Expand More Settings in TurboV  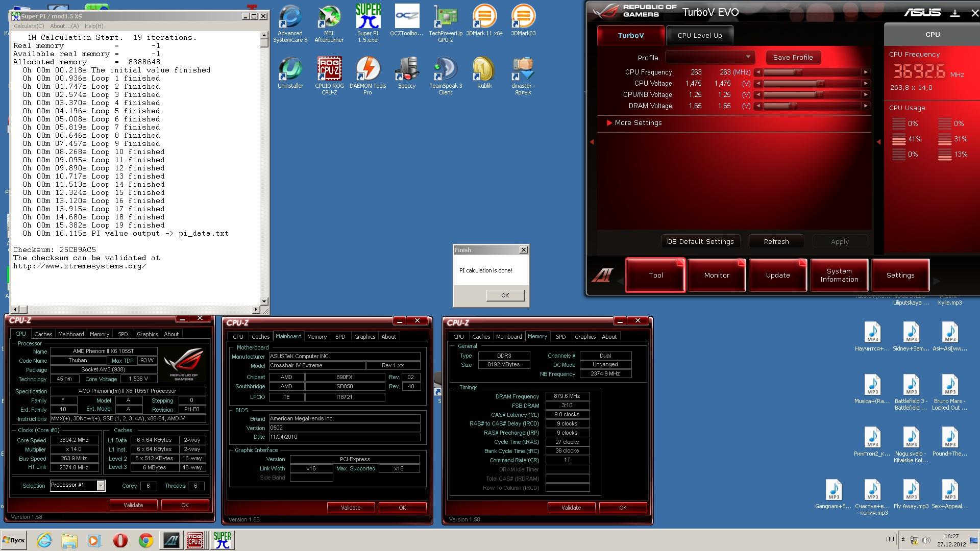tap(634, 123)
